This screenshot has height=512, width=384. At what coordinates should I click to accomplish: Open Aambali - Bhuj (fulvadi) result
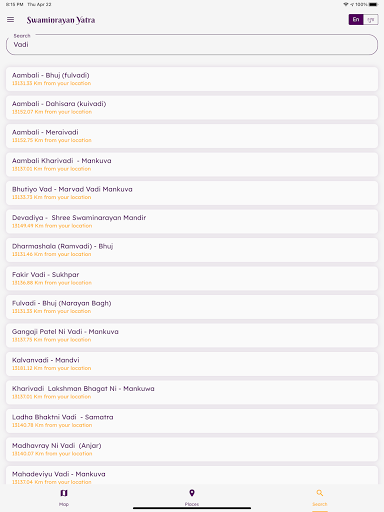click(x=192, y=79)
